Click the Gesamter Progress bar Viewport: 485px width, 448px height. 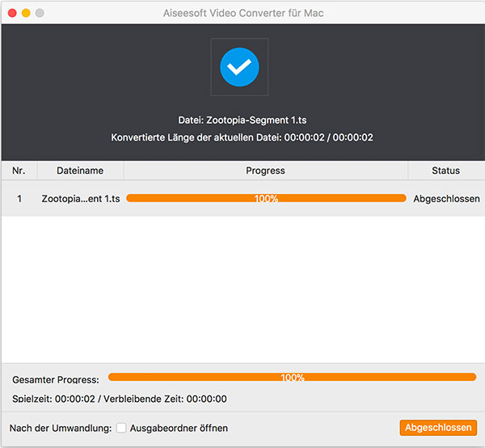coord(292,377)
